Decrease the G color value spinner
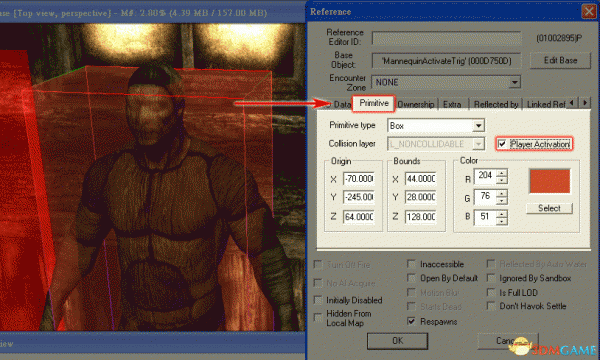The image size is (600, 360). click(501, 200)
